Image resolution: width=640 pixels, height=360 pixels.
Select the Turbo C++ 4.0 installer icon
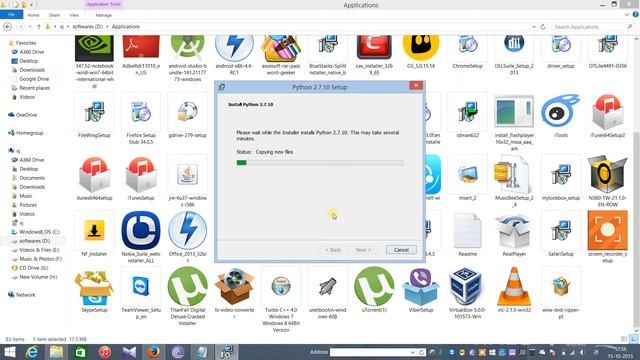[x=281, y=287]
